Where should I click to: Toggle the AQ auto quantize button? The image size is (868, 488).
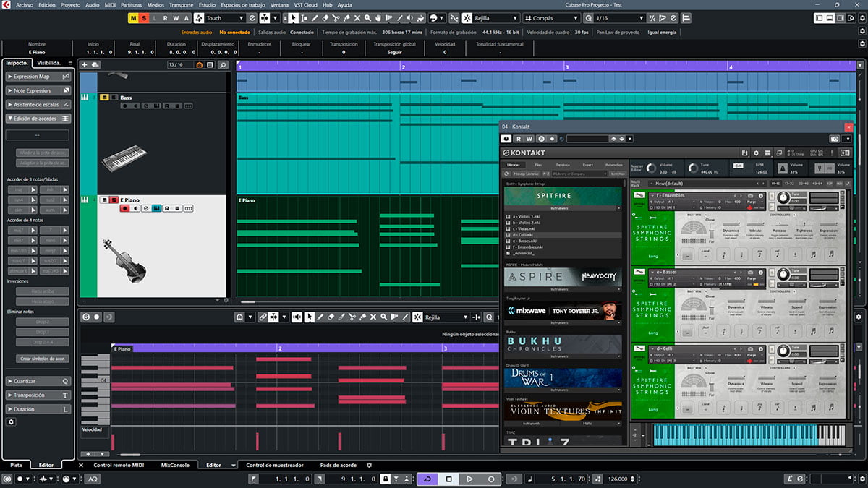(93, 479)
